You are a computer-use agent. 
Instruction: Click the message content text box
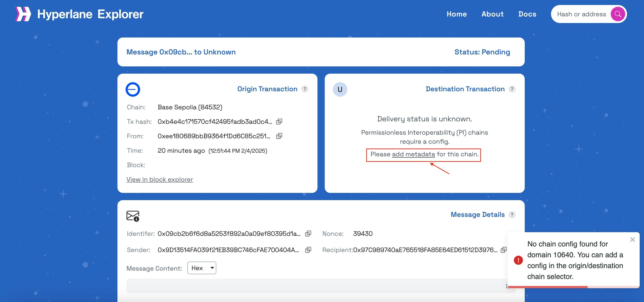pos(321,286)
